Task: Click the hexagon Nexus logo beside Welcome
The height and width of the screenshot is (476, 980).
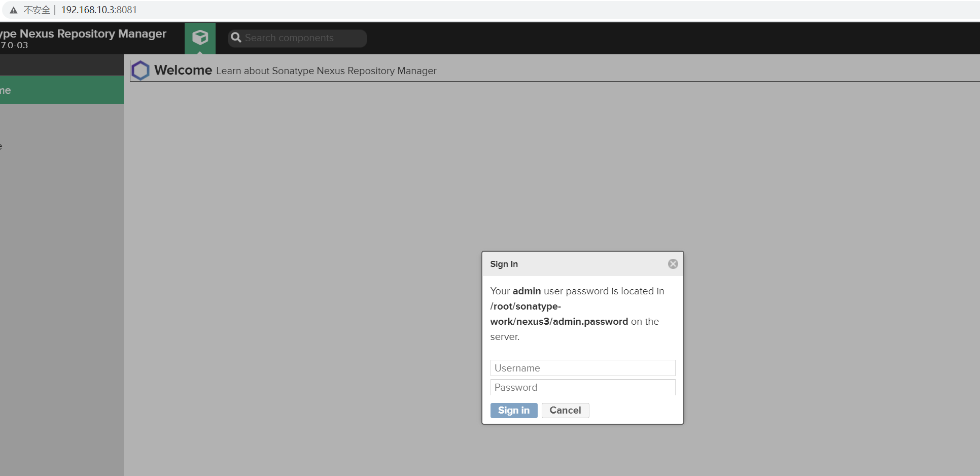Action: pos(139,70)
